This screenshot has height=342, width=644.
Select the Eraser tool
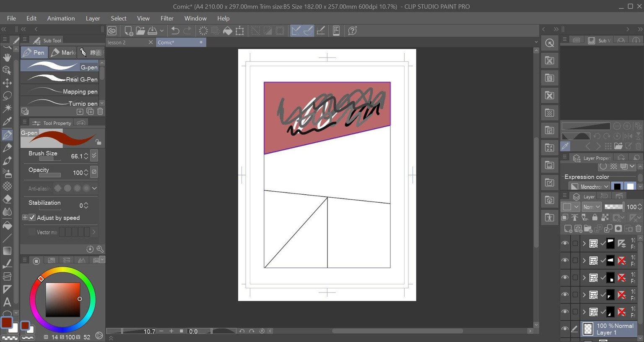[x=7, y=199]
